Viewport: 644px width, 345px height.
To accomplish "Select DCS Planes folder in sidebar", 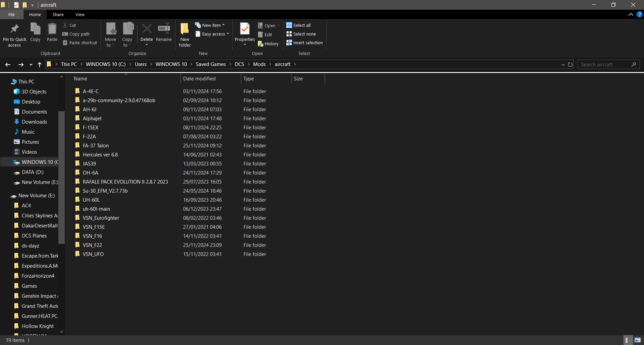I will (x=34, y=235).
